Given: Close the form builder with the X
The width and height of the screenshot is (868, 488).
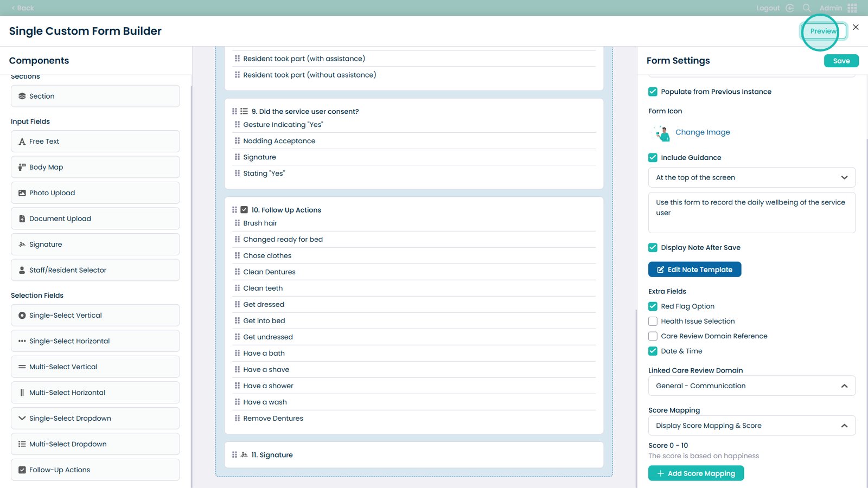Looking at the screenshot, I should [856, 27].
